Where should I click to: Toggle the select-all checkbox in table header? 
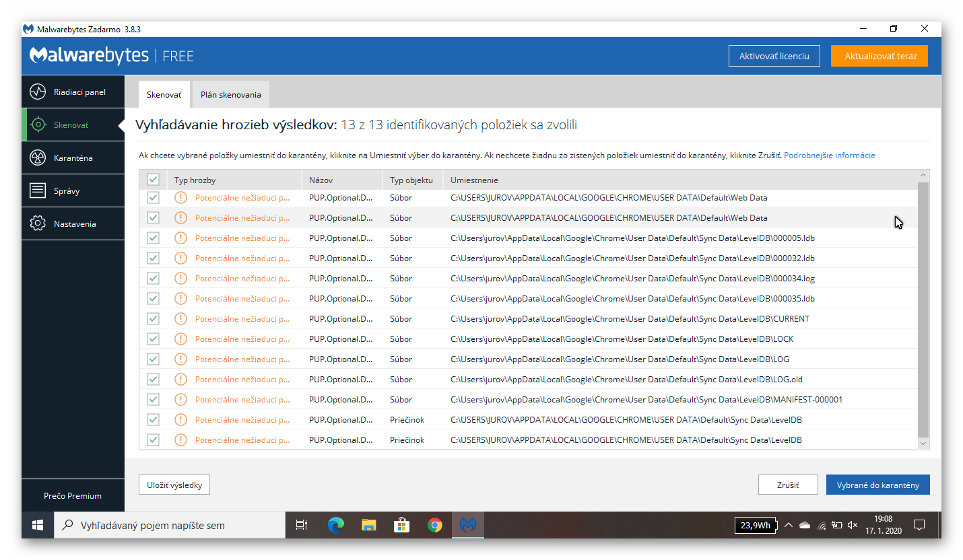click(153, 180)
